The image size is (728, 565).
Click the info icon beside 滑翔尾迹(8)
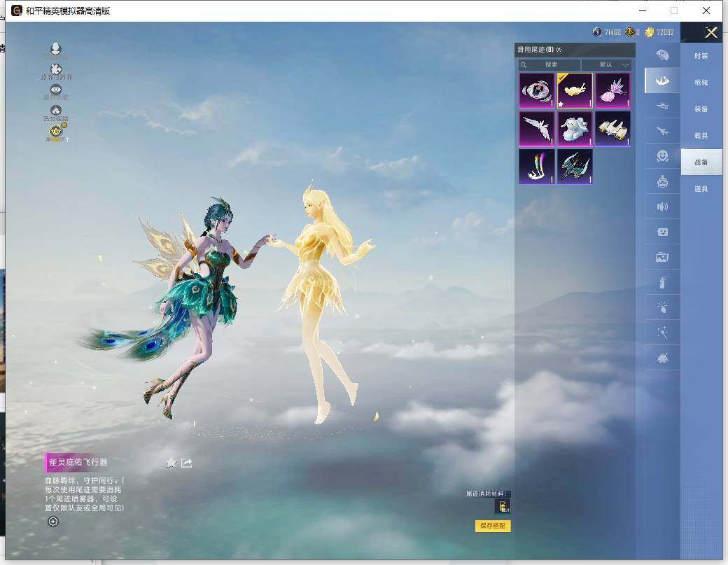559,50
